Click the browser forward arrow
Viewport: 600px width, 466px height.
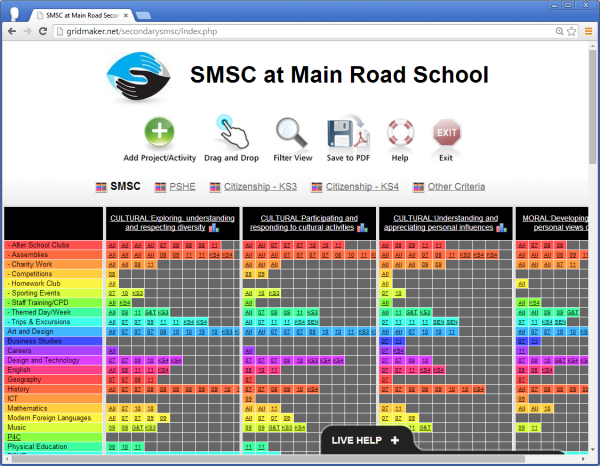[x=27, y=31]
